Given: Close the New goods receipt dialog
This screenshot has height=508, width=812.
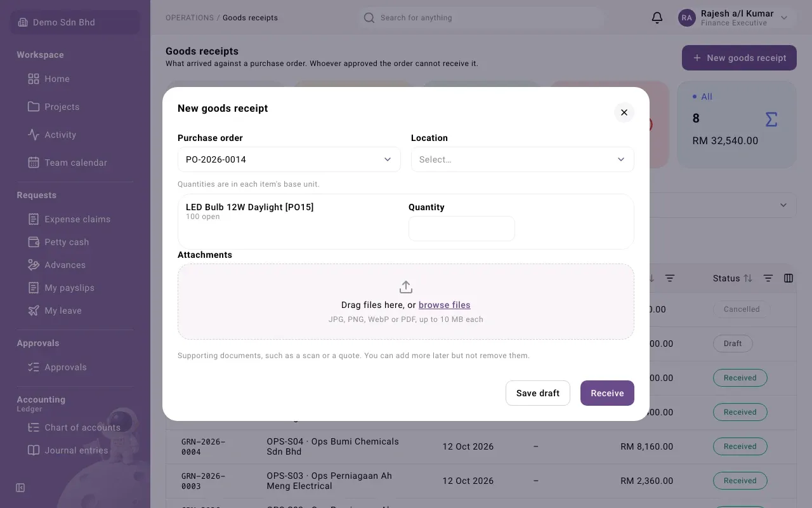Looking at the screenshot, I should [x=624, y=112].
